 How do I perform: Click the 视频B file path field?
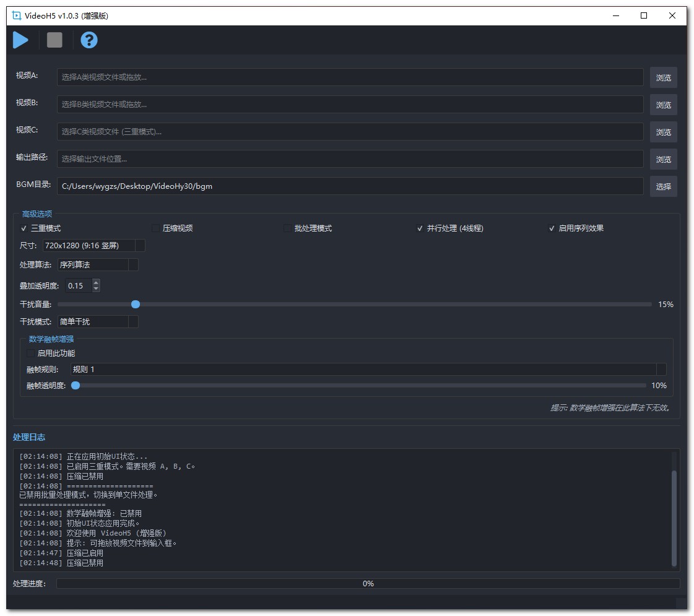pyautogui.click(x=350, y=105)
